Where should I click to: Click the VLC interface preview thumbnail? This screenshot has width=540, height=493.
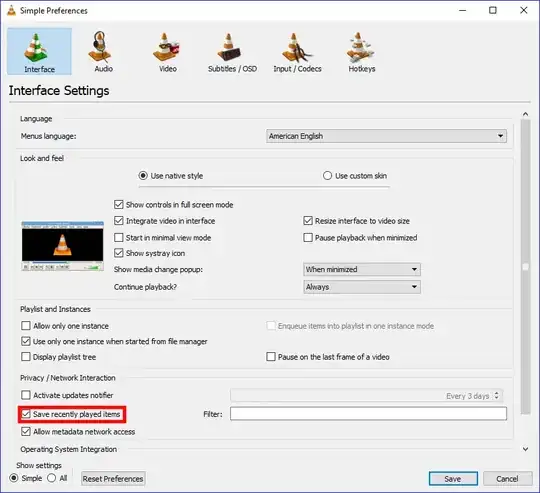pos(62,245)
